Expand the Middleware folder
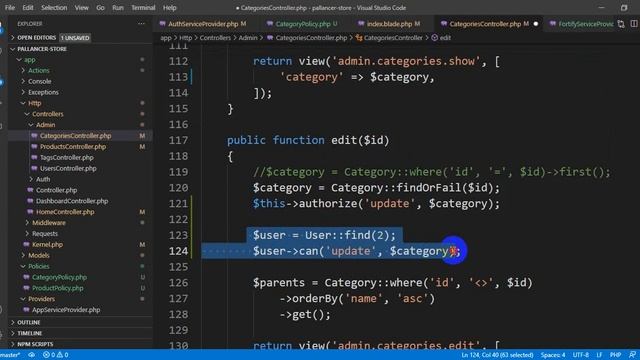This screenshot has height=360, width=640. pyautogui.click(x=48, y=223)
